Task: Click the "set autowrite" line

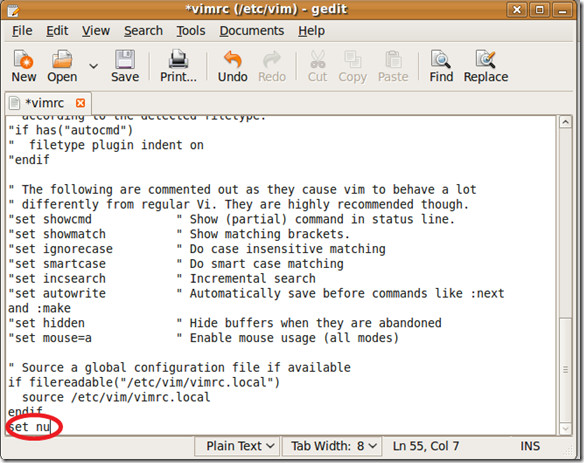Action: (x=256, y=294)
